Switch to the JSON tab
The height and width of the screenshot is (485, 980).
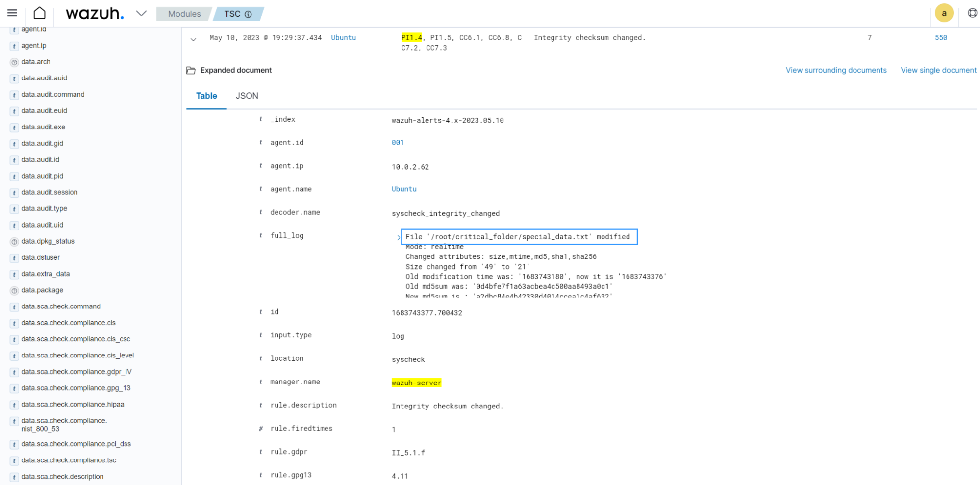247,96
